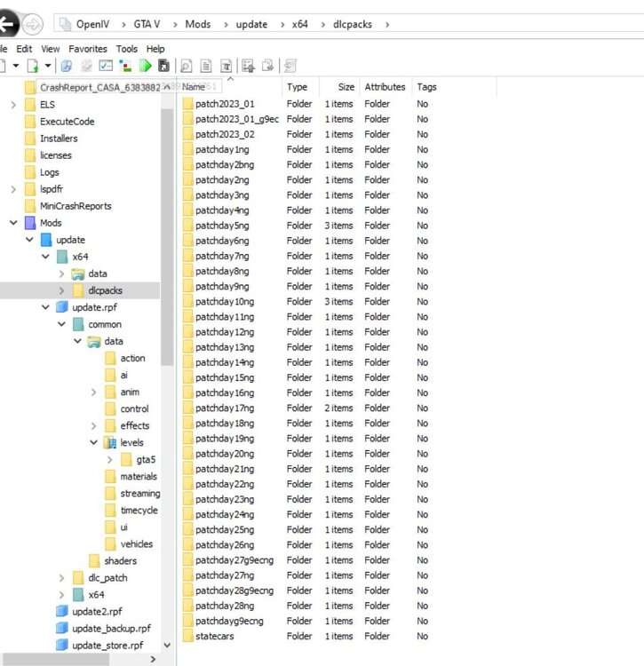Sort list by the Tags column header
The image size is (644, 666).
point(454,87)
